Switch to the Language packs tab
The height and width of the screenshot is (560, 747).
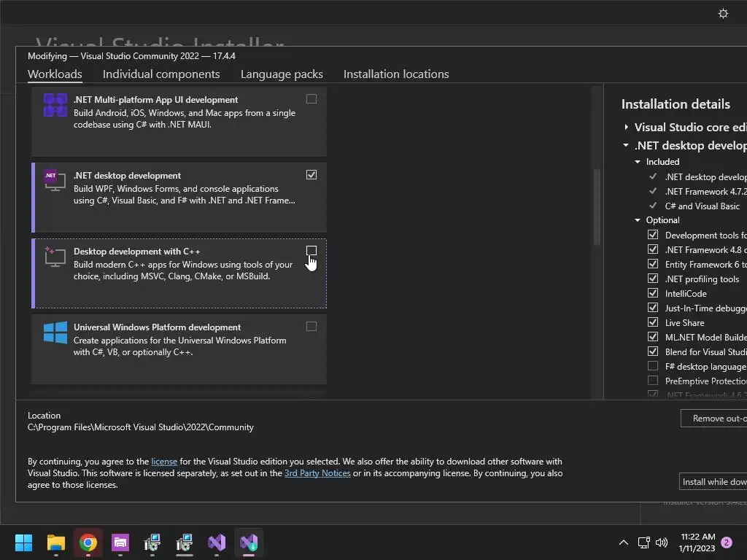(x=282, y=74)
